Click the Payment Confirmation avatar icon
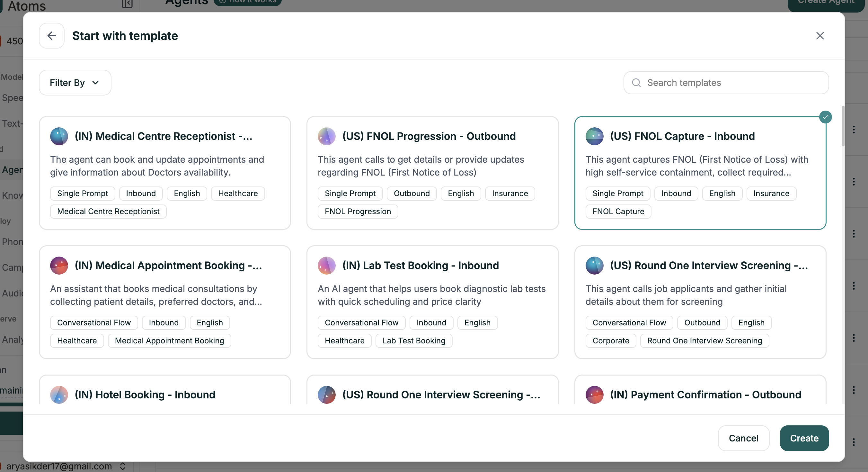Viewport: 868px width, 472px height. [x=594, y=395]
